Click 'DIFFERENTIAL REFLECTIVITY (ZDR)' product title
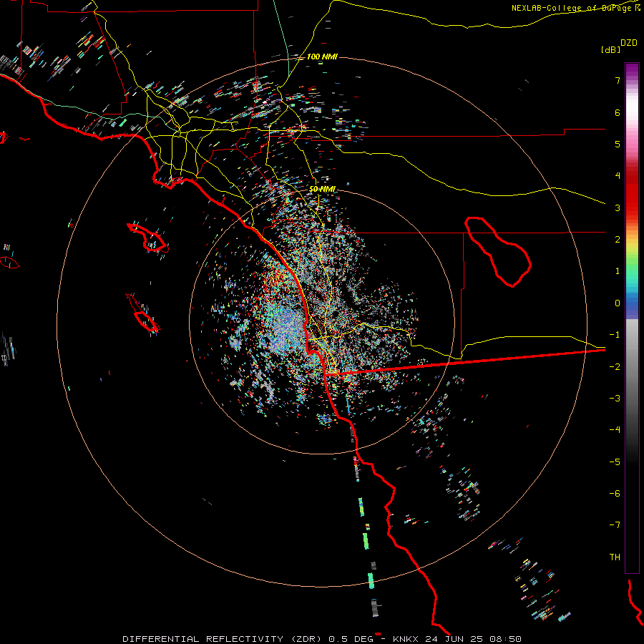 [223, 639]
